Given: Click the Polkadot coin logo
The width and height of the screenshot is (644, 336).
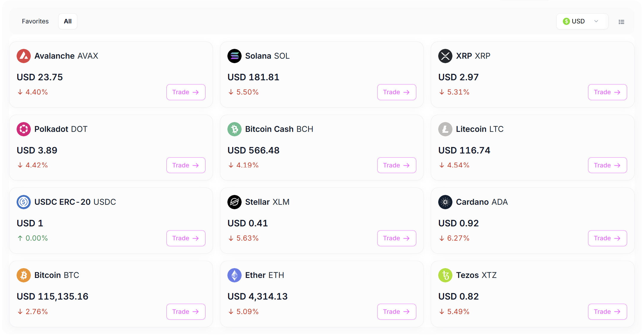Looking at the screenshot, I should pos(24,129).
